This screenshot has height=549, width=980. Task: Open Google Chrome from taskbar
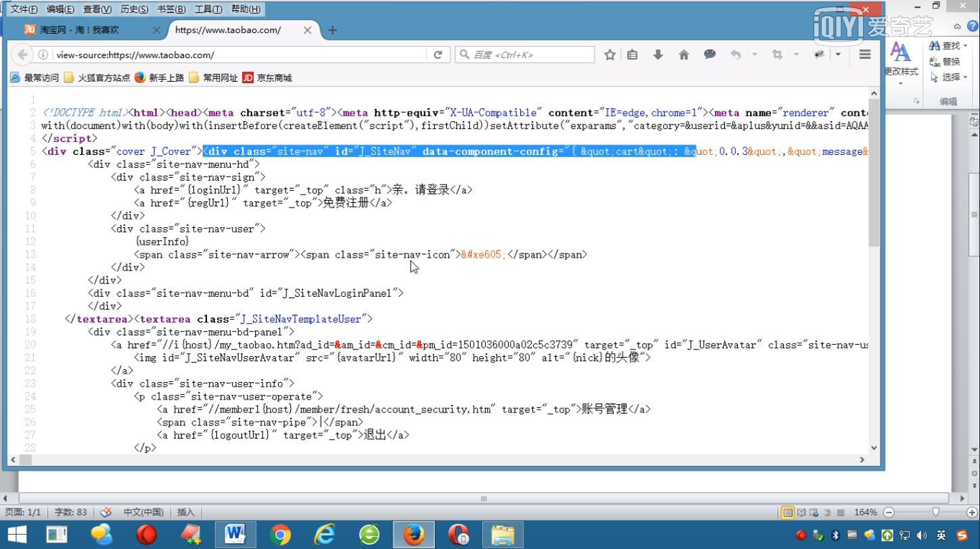pyautogui.click(x=280, y=535)
